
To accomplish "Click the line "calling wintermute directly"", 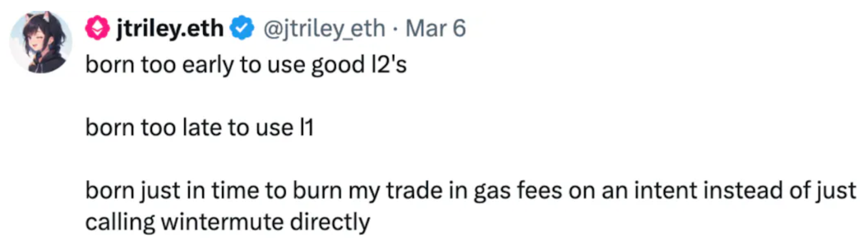I will [x=227, y=222].
